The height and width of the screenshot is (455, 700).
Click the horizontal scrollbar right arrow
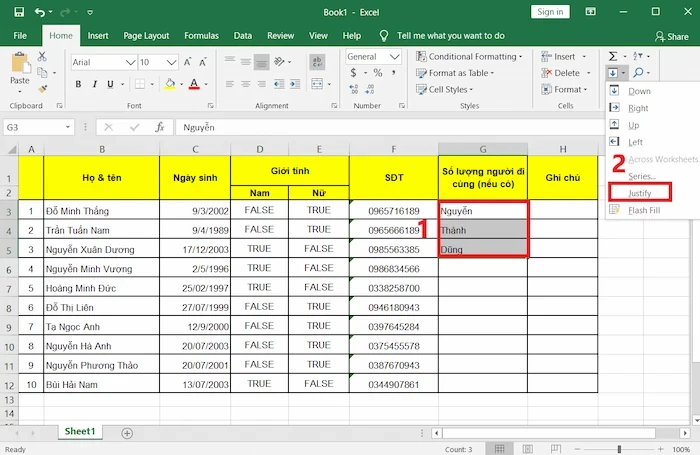(x=685, y=433)
